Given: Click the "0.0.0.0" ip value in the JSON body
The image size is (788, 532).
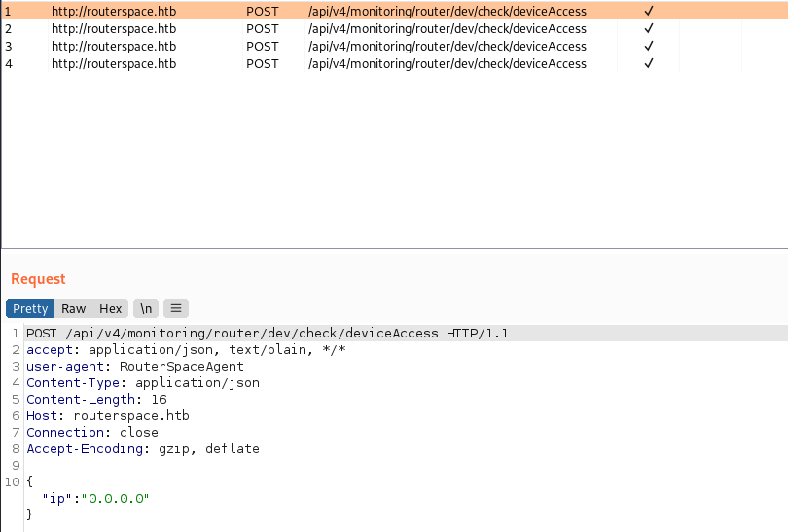Looking at the screenshot, I should pyautogui.click(x=117, y=498).
